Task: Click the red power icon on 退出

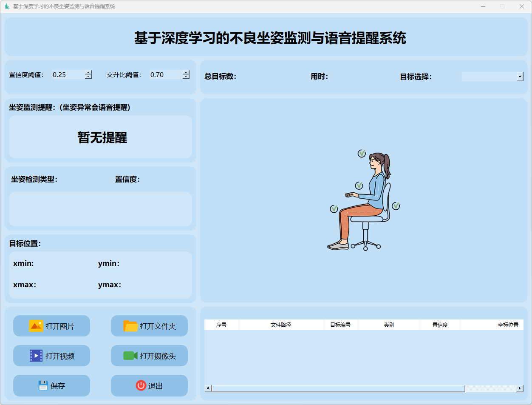Action: click(x=141, y=385)
